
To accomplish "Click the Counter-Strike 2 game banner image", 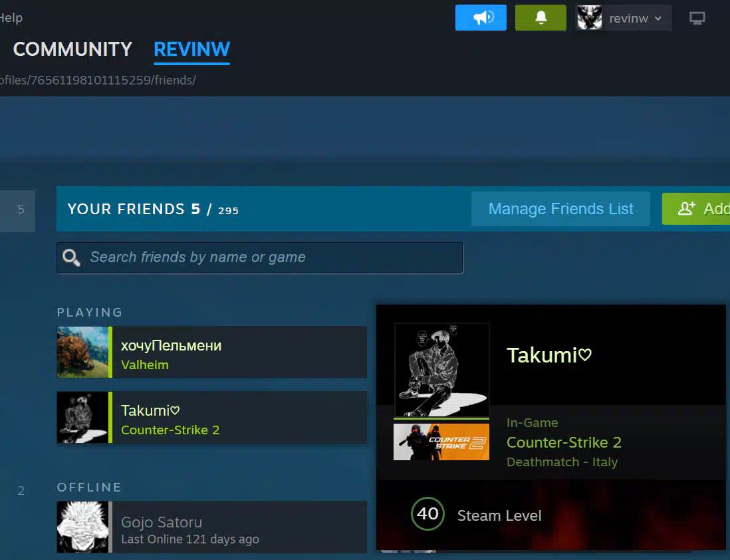I will 441,442.
